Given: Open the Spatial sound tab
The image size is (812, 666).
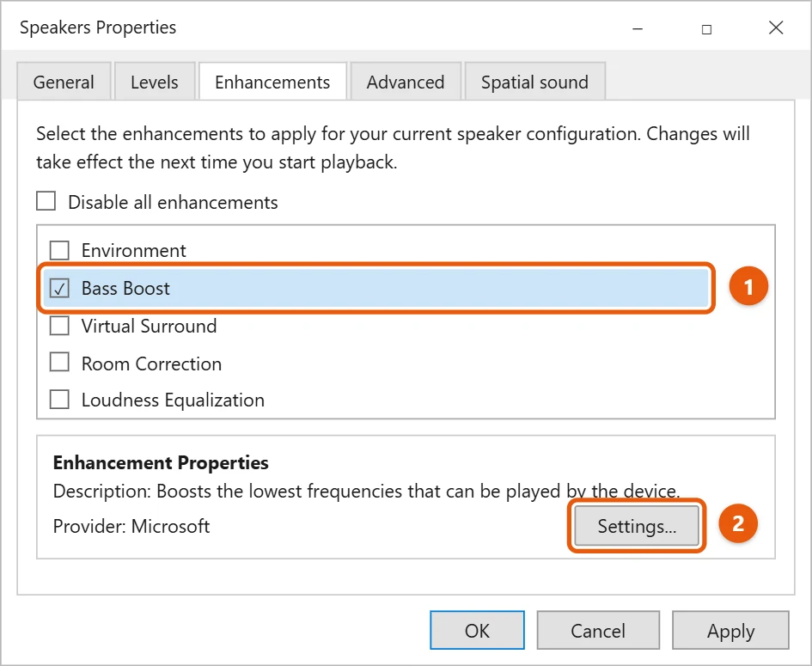Looking at the screenshot, I should click(534, 82).
